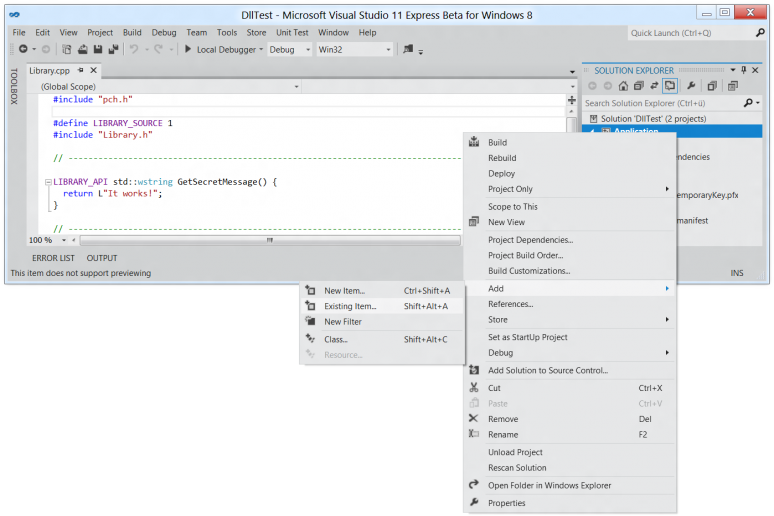Click the Search Solution Explorer field
Screen dimensions: 774x516
point(663,103)
